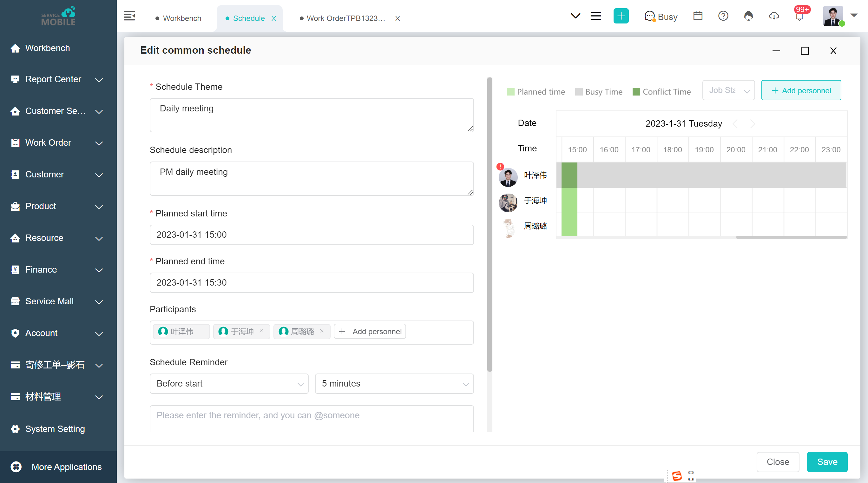Image resolution: width=868 pixels, height=483 pixels.
Task: Click the Busy chat status icon
Action: pyautogui.click(x=649, y=16)
